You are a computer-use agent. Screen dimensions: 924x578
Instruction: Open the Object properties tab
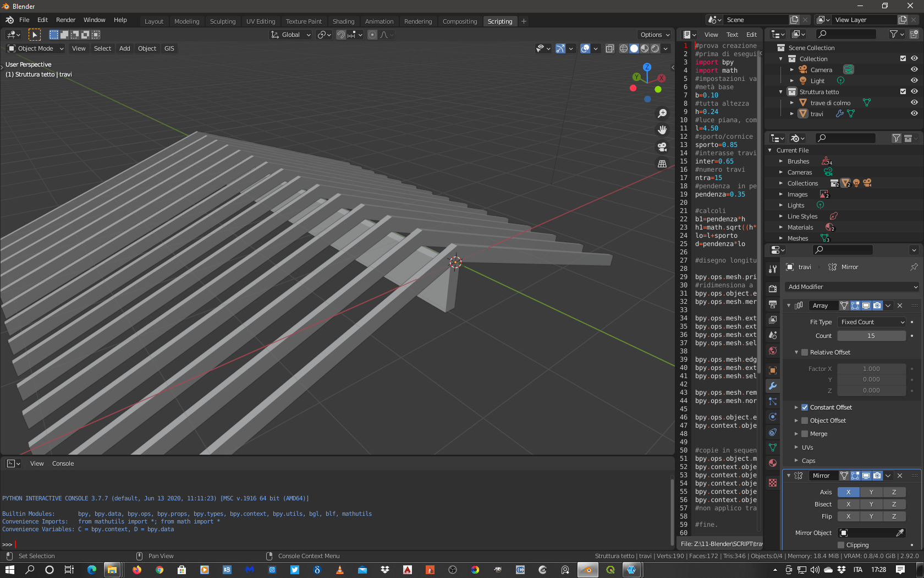pos(773,370)
